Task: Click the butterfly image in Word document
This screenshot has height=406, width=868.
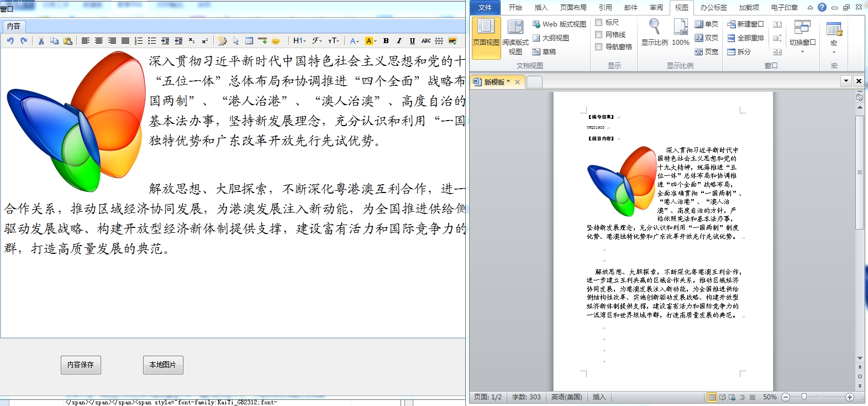Action: pos(622,181)
